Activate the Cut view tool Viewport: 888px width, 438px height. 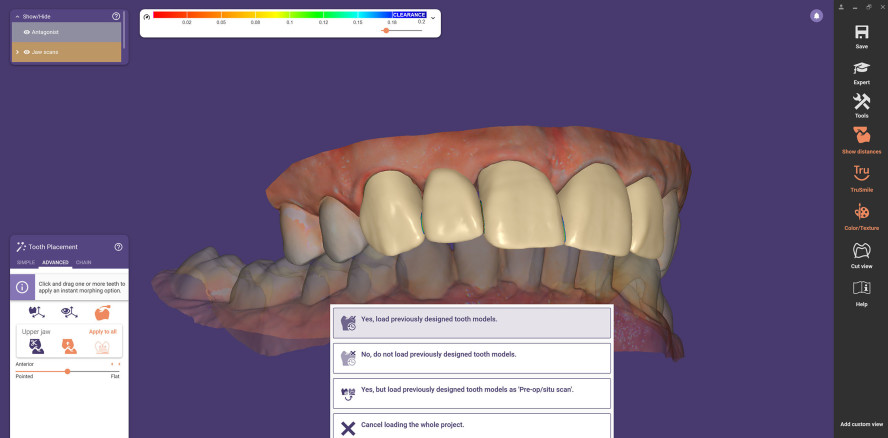(861, 250)
